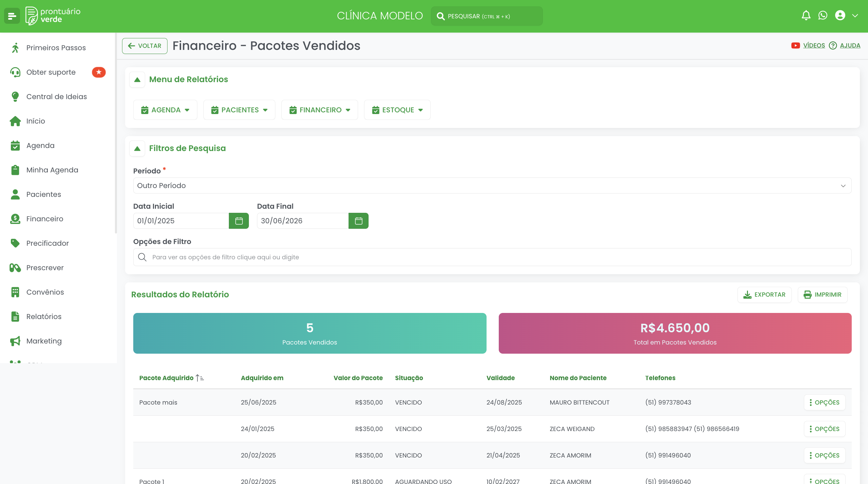Focus the top PESQUISAR search box

pyautogui.click(x=487, y=16)
